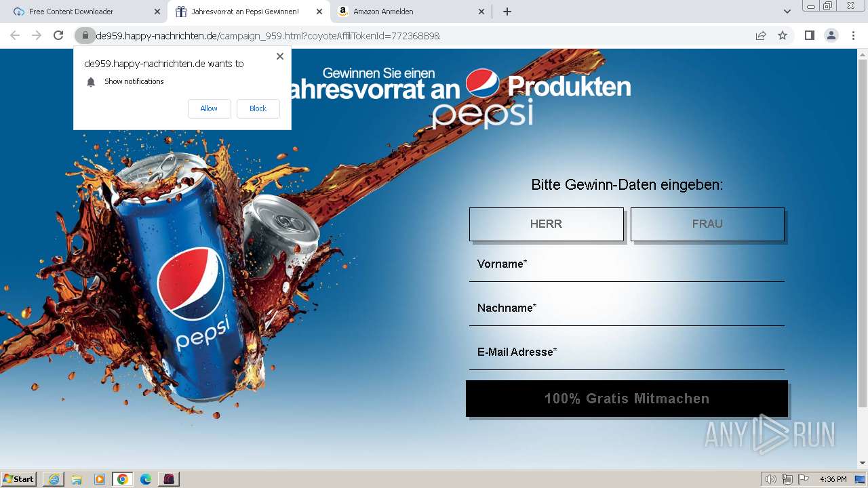This screenshot has width=868, height=488.
Task: Open a new tab with the plus button
Action: [507, 12]
